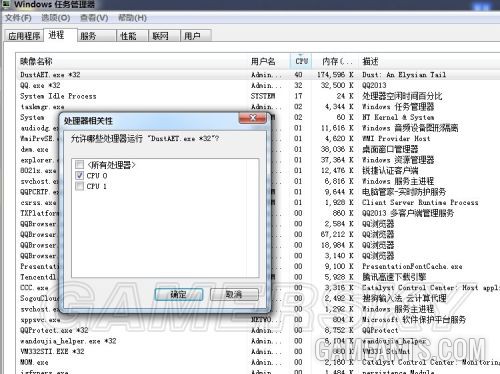Click the Task Manager title bar icon
Screen dimensions: 500x374
(6, 4)
